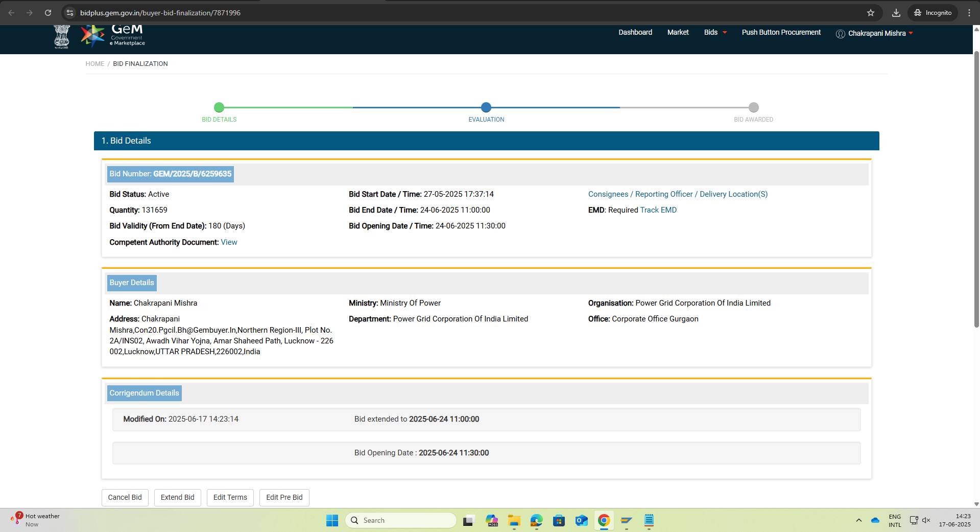Open Task View icon in taskbar
Image resolution: width=980 pixels, height=532 pixels.
pyautogui.click(x=468, y=520)
